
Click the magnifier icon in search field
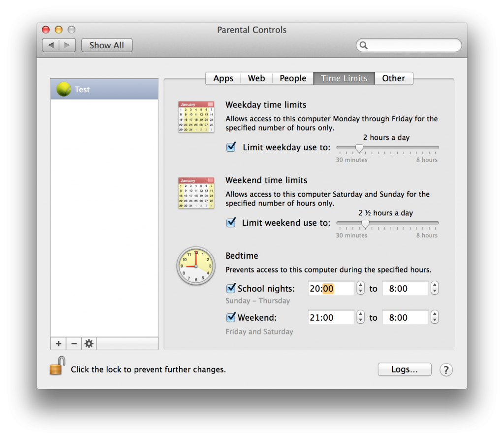364,45
